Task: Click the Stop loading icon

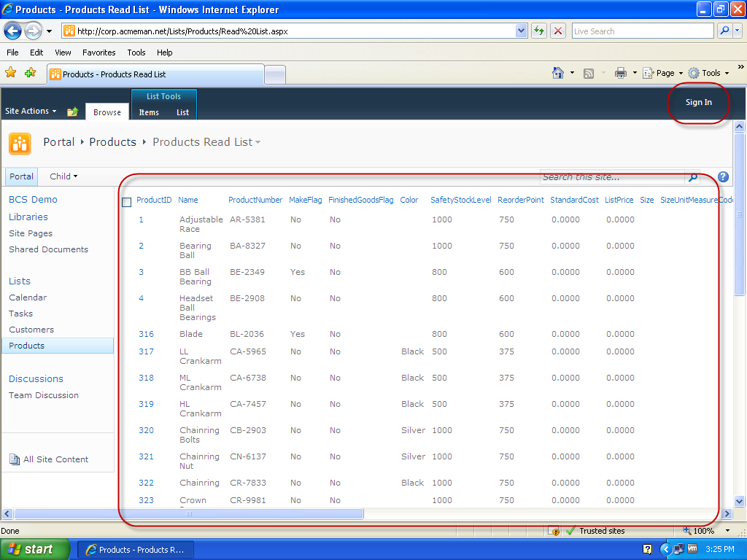Action: pos(558,31)
